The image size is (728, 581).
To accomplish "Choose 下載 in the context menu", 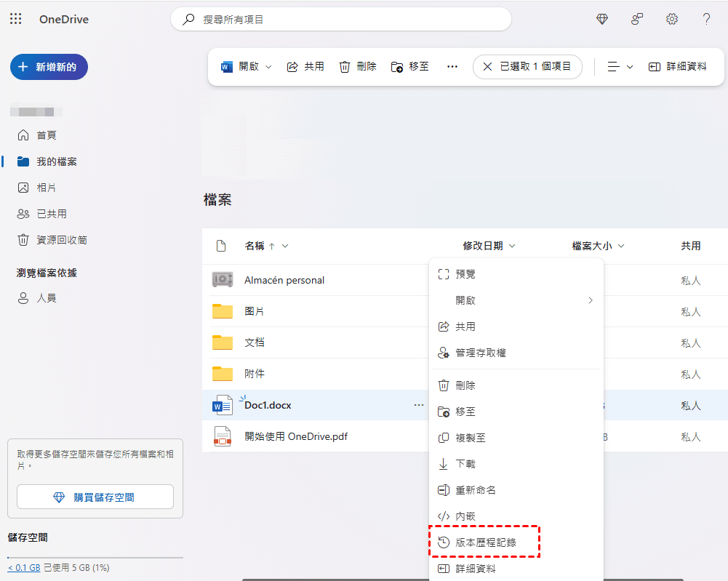I will (516, 464).
